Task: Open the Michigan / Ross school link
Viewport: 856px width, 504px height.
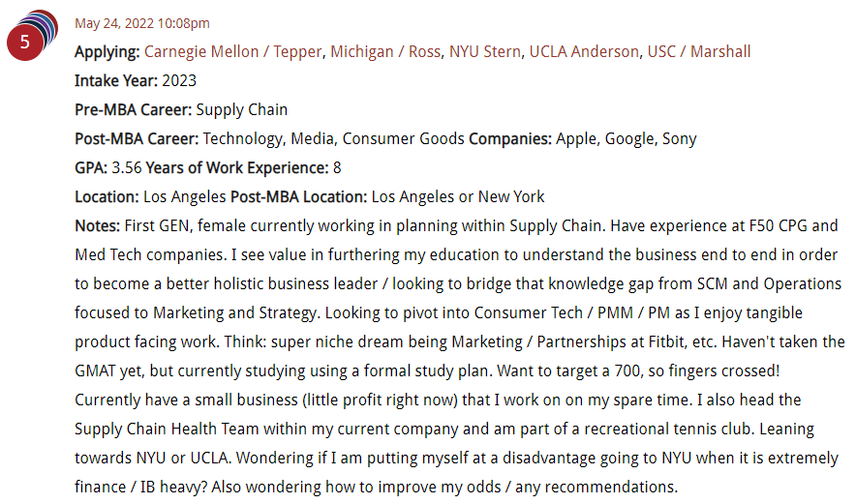Action: (x=385, y=51)
